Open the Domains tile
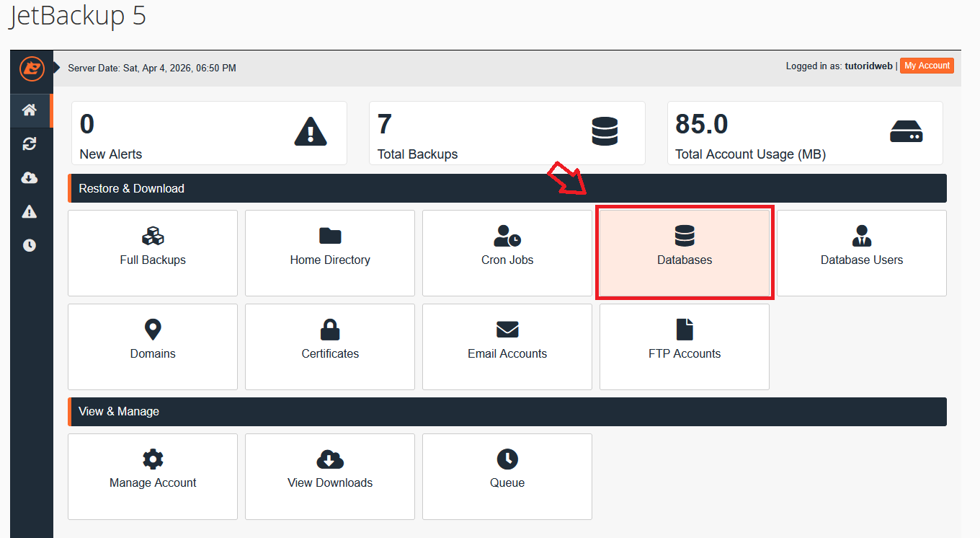Image resolution: width=980 pixels, height=538 pixels. (152, 347)
